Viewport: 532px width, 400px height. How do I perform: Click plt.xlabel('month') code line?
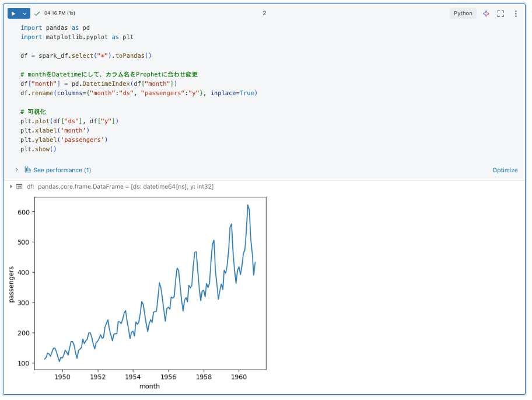pyautogui.click(x=55, y=130)
